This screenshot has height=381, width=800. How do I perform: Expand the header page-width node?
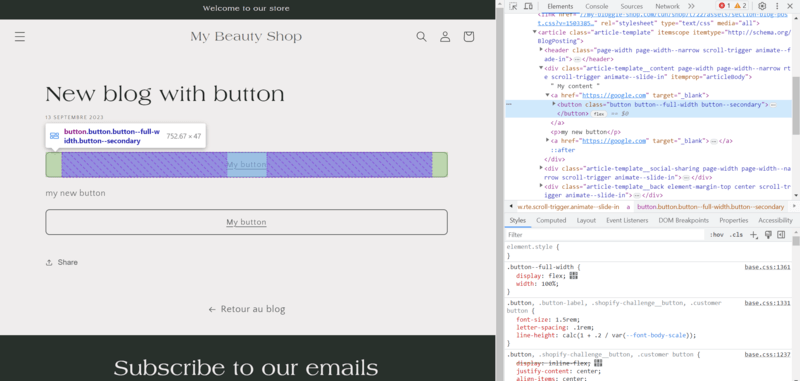(541, 50)
